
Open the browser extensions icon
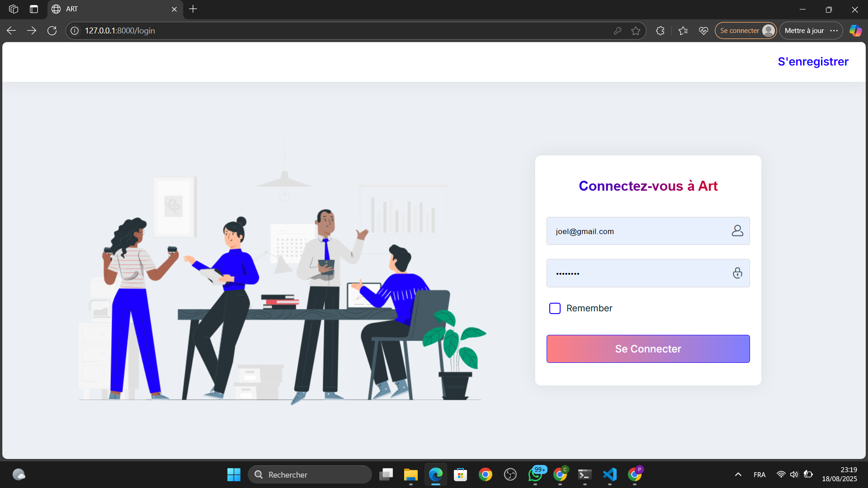pos(660,31)
